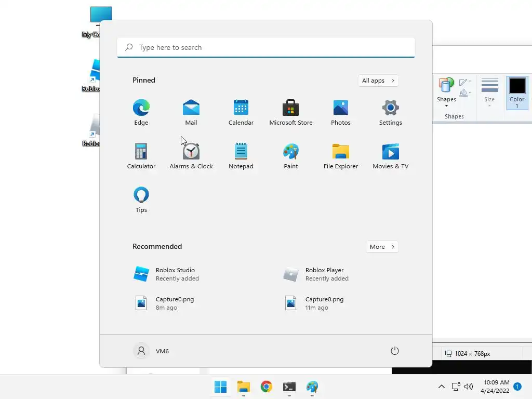Open the Tips app
The image size is (532, 399).
[x=141, y=200]
